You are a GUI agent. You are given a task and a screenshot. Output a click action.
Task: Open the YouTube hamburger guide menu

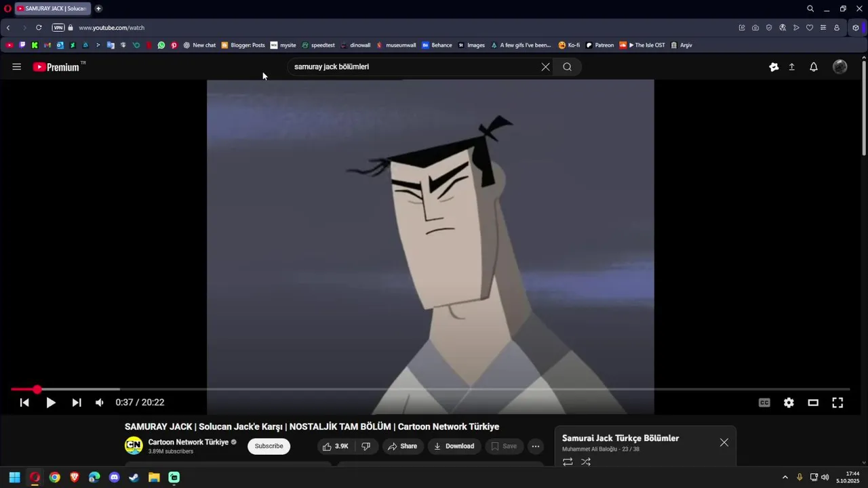[17, 67]
